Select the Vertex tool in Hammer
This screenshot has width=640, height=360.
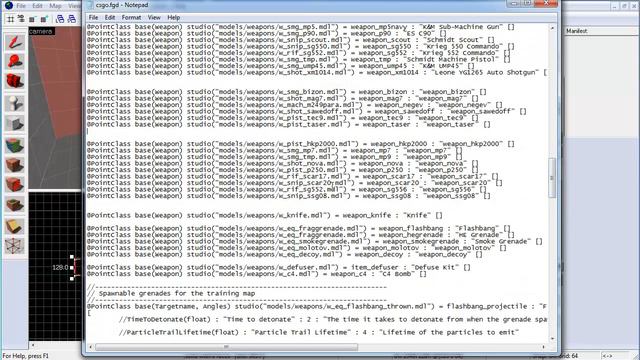pyautogui.click(x=15, y=246)
